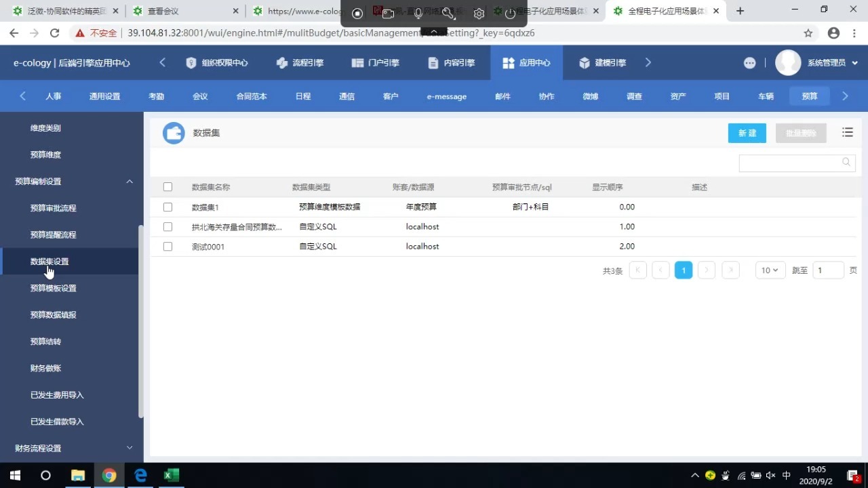Open 预算审批流程 in the sidebar
Image resolution: width=868 pixels, height=488 pixels.
coord(54,208)
